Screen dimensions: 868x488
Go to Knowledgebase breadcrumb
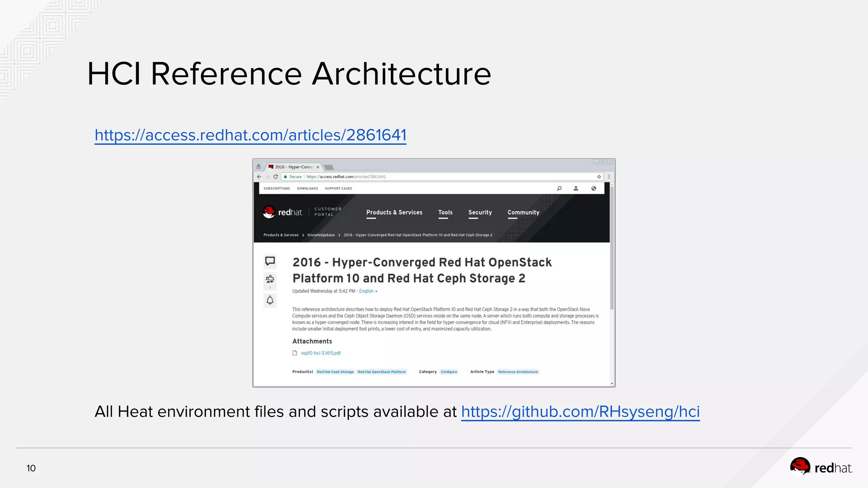[x=321, y=235]
